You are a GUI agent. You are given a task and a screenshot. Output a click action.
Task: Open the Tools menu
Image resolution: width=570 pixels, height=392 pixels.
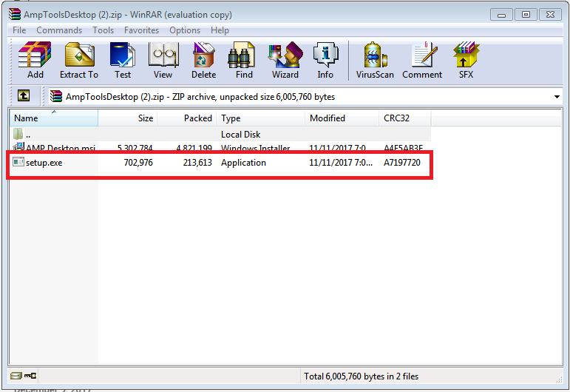point(103,30)
